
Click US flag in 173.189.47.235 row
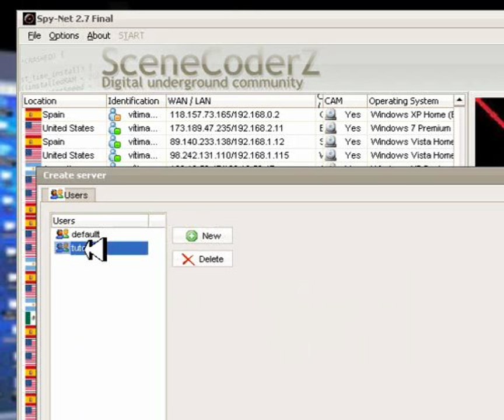tap(33, 128)
